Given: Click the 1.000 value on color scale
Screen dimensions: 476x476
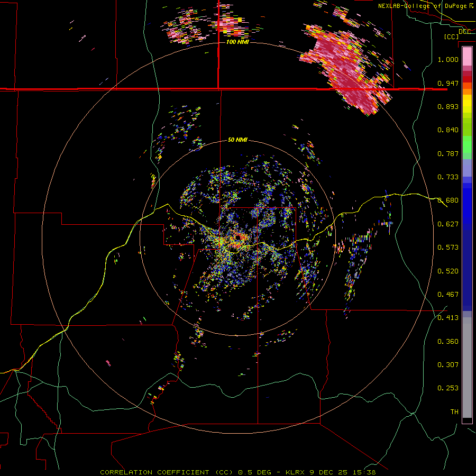Looking at the screenshot, I should point(448,59).
